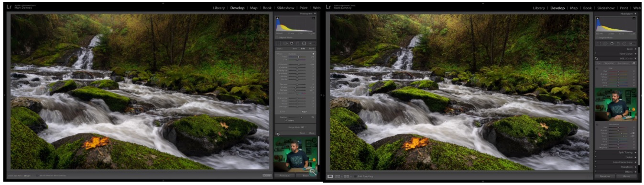Toggle highlight clipping indicator in left window histogram
644x185 pixels.
coord(314,19)
